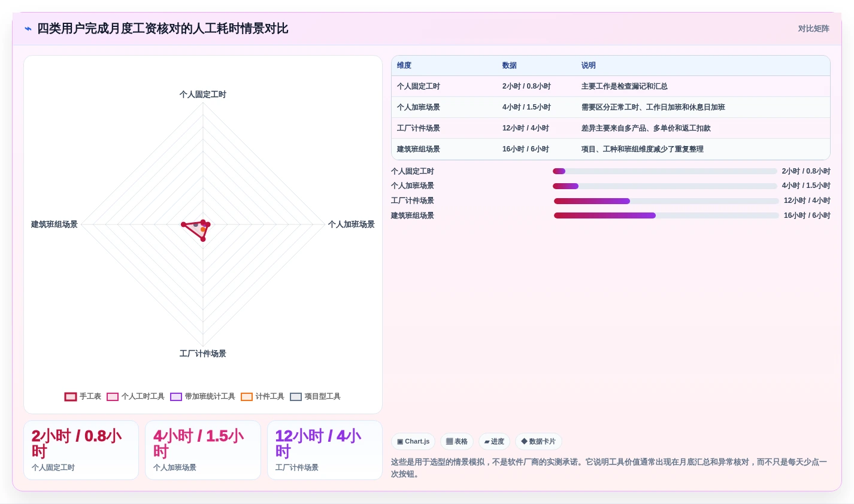Select the 个人加班场景 table row cell
854x504 pixels.
tap(444, 108)
